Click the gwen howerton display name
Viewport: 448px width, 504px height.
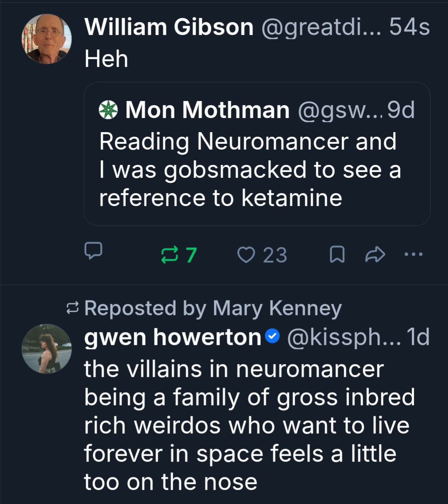click(172, 337)
